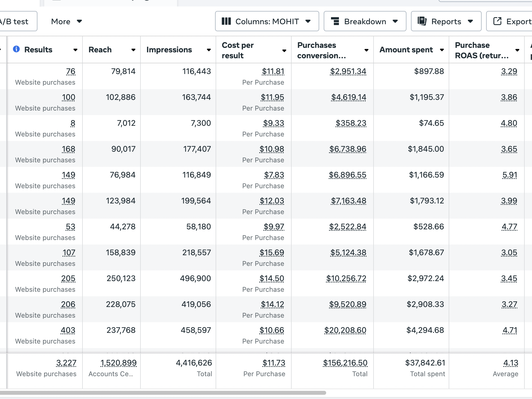Click the horizontal scrollbar at bottom

tap(163, 393)
